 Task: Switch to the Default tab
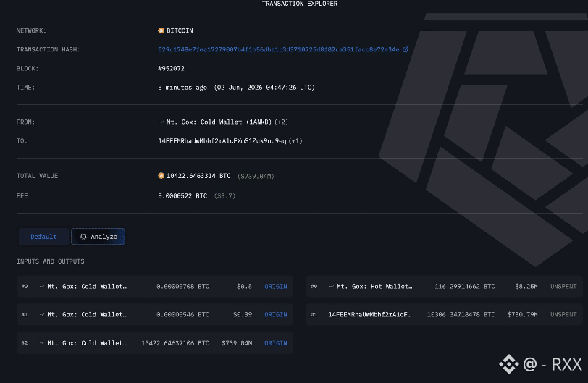[43, 237]
